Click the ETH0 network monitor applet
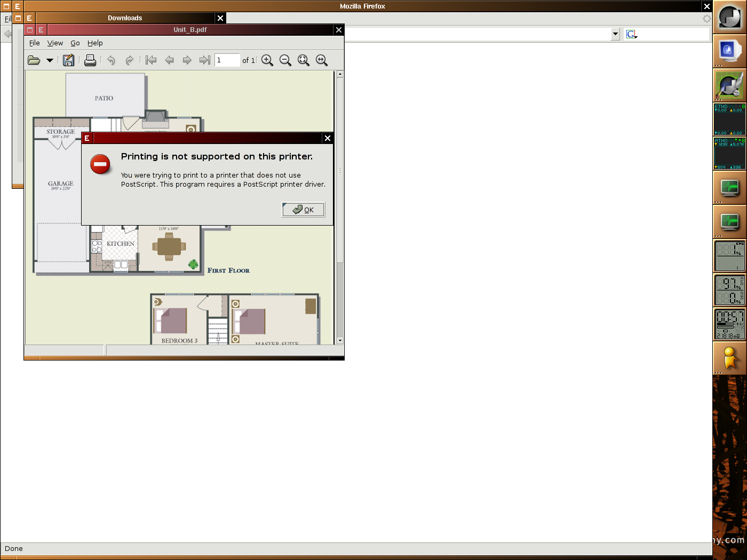747x560 pixels. [x=729, y=119]
